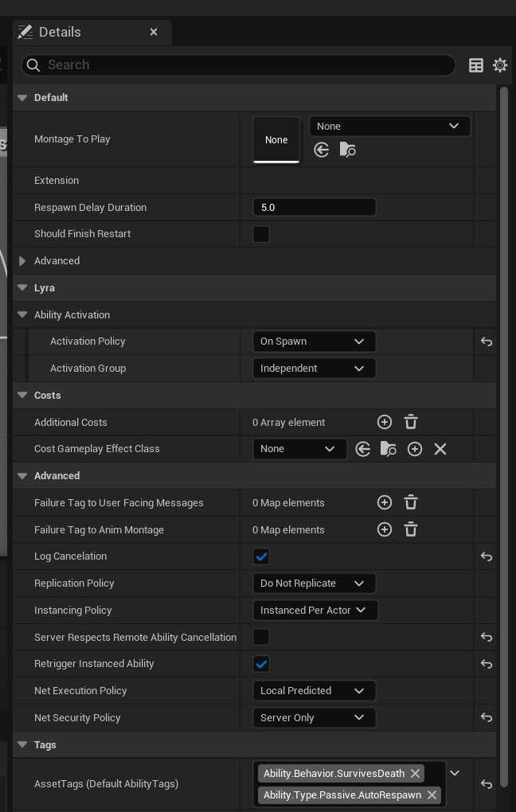The image size is (516, 812).
Task: Use selected asset for Montage To Play
Action: pyautogui.click(x=322, y=150)
